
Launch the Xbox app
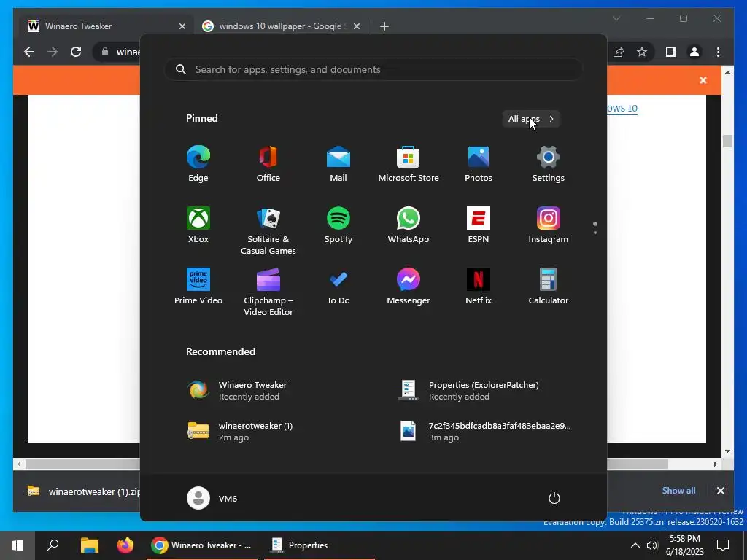pyautogui.click(x=198, y=226)
